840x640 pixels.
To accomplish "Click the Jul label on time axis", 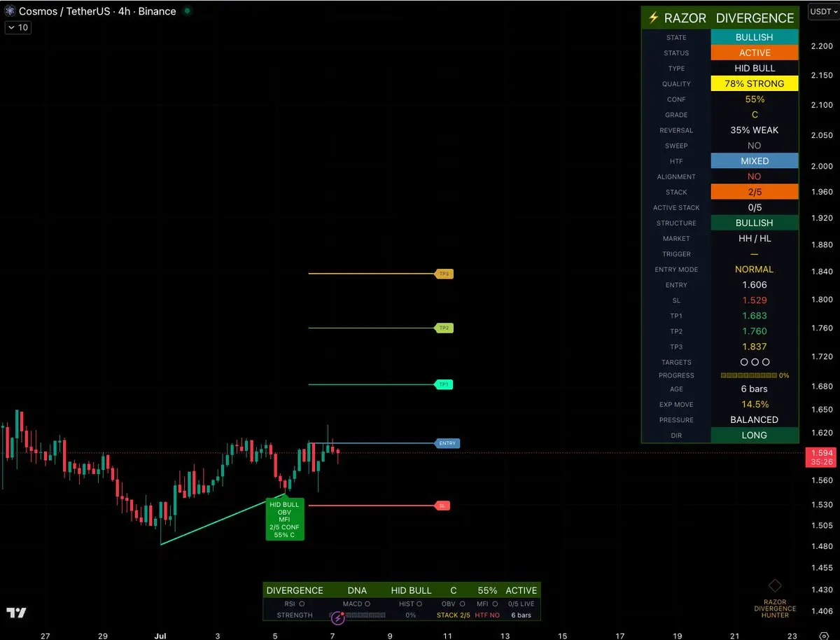I will pos(161,636).
